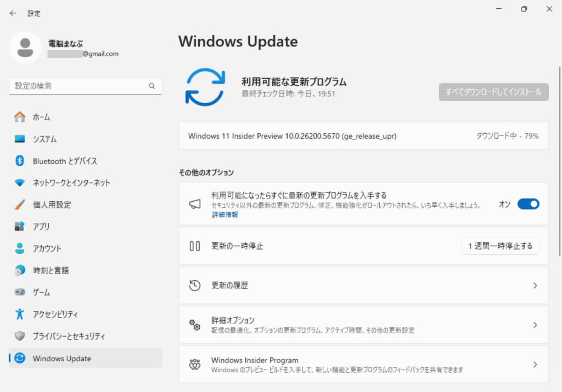Click the Windows 11 Insider Preview update entry
This screenshot has height=392, width=562.
tap(364, 135)
